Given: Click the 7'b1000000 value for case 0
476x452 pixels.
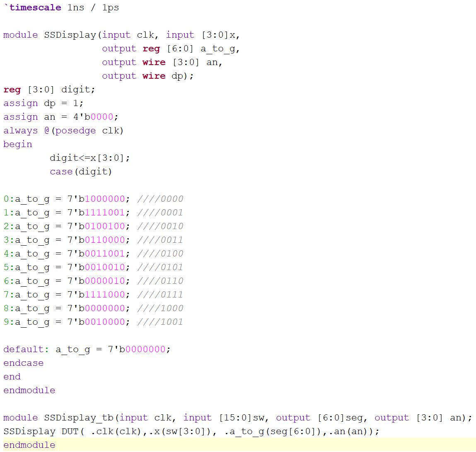Looking at the screenshot, I should coord(98,199).
